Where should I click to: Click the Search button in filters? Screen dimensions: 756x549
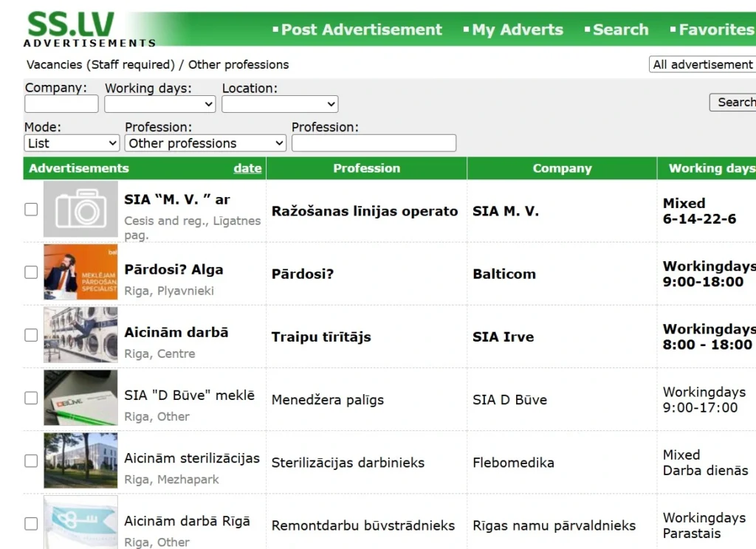click(x=733, y=102)
